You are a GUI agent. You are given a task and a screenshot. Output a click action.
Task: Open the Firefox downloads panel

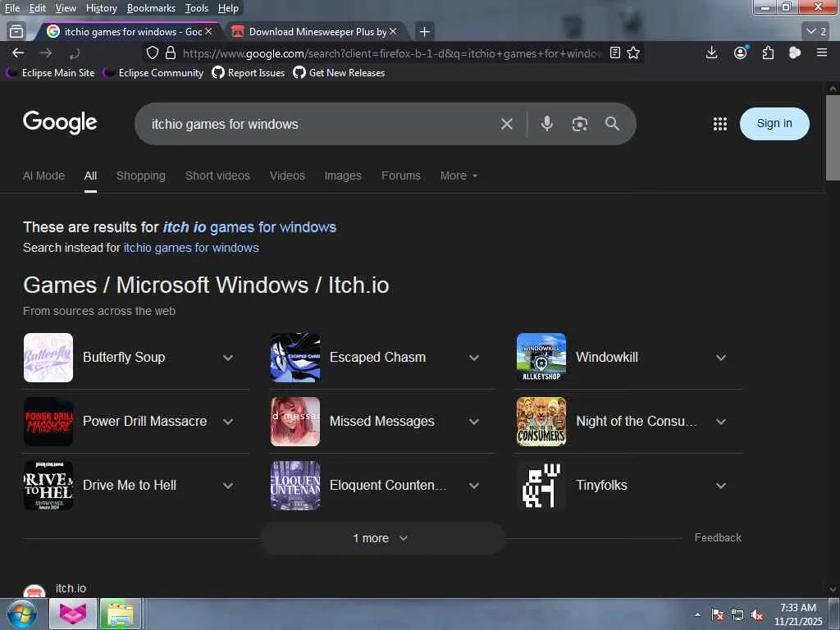click(711, 52)
